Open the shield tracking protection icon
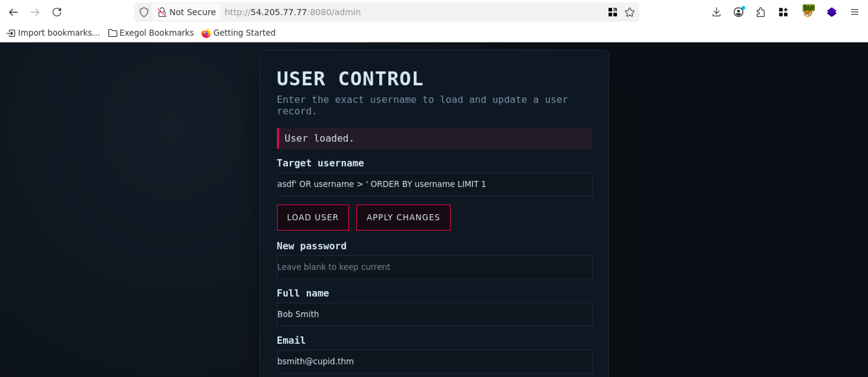The width and height of the screenshot is (868, 377). [144, 12]
